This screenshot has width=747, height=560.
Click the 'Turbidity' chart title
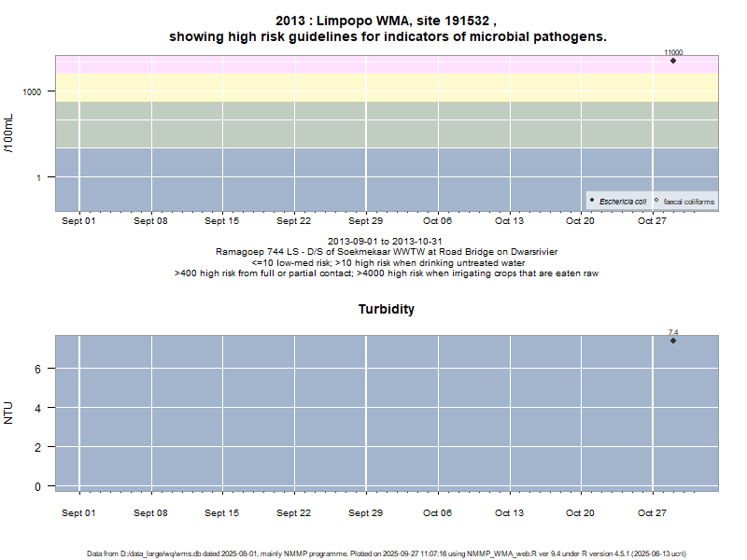coord(387,309)
